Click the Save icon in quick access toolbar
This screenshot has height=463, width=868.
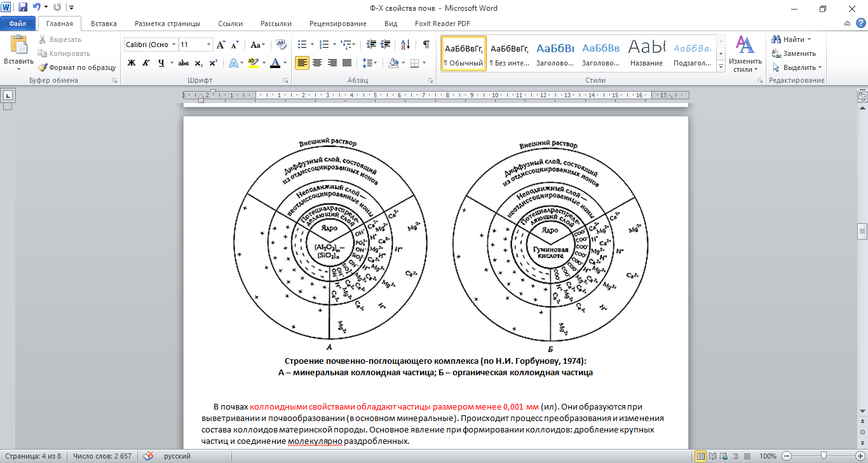pyautogui.click(x=23, y=8)
